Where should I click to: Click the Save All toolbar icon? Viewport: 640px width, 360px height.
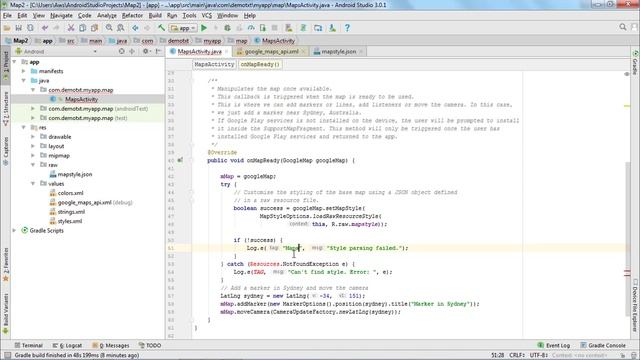coord(18,28)
